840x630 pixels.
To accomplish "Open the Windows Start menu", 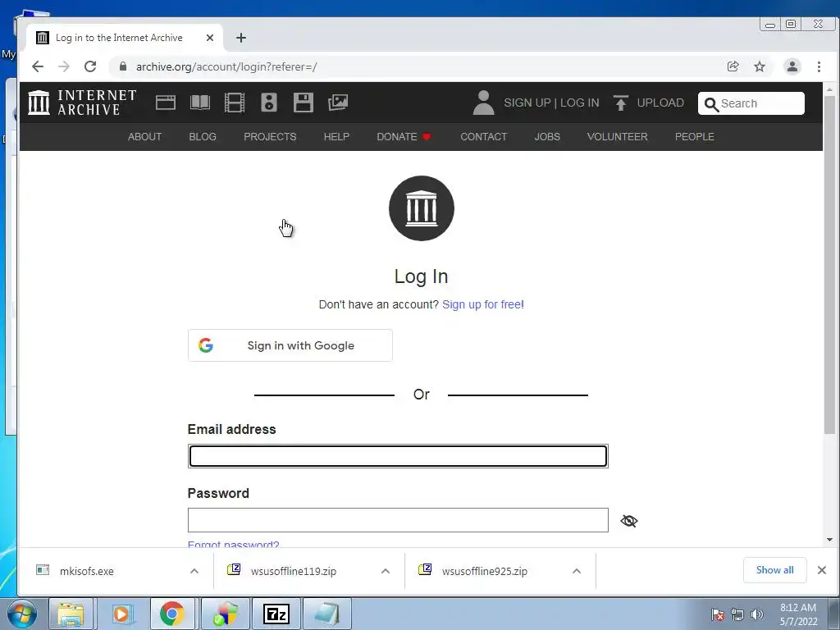I will coord(21,614).
